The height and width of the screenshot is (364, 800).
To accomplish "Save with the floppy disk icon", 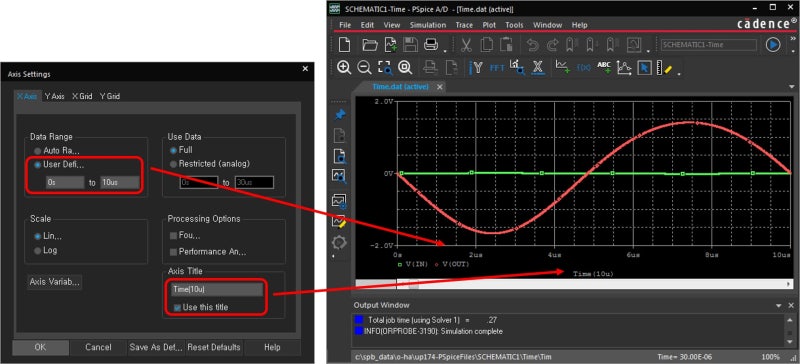I will (411, 45).
